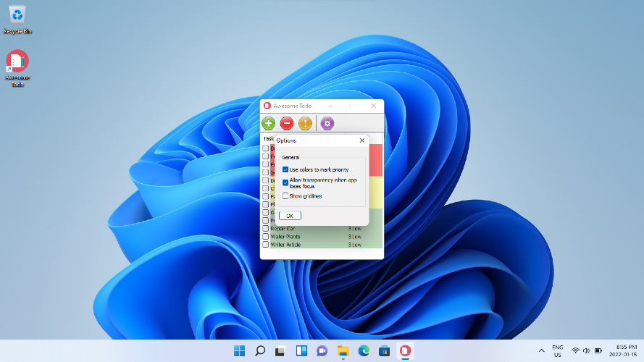644x362 pixels.
Task: Disable 'Use colors to mark priority'
Action: [285, 169]
